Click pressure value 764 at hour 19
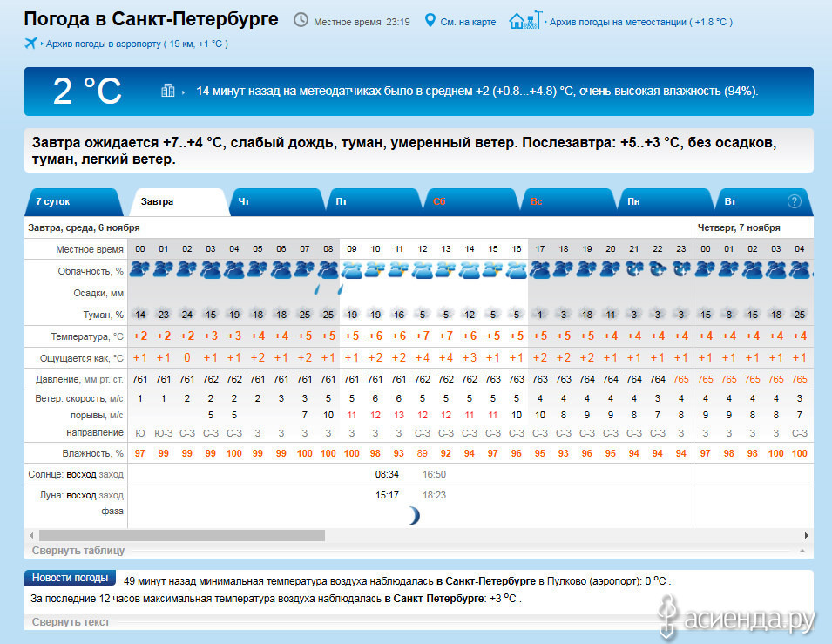The image size is (832, 644). 587,379
